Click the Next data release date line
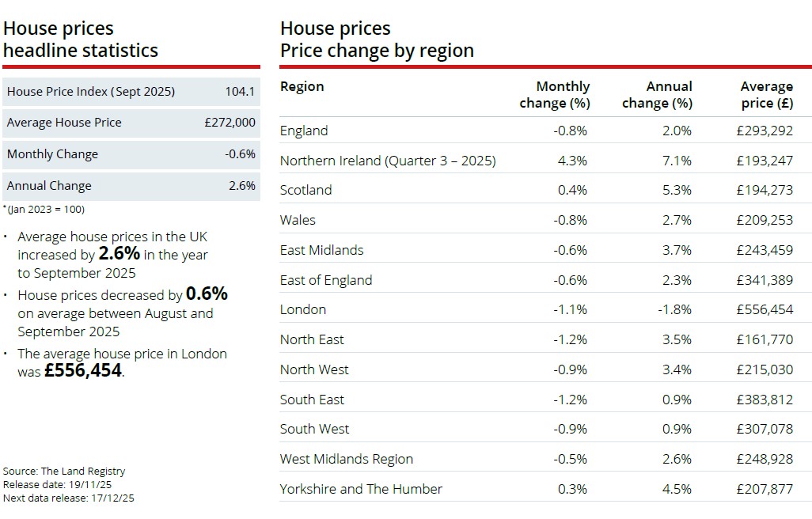 [x=70, y=498]
